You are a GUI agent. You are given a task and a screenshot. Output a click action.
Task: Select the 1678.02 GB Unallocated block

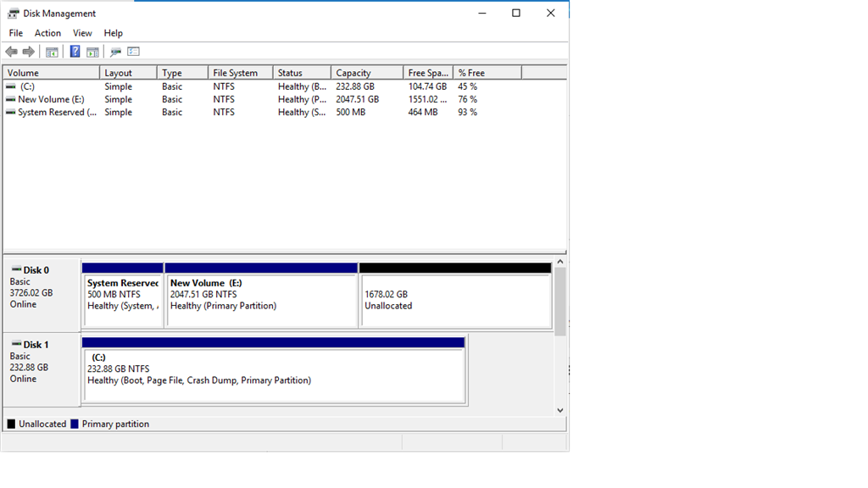(x=455, y=296)
